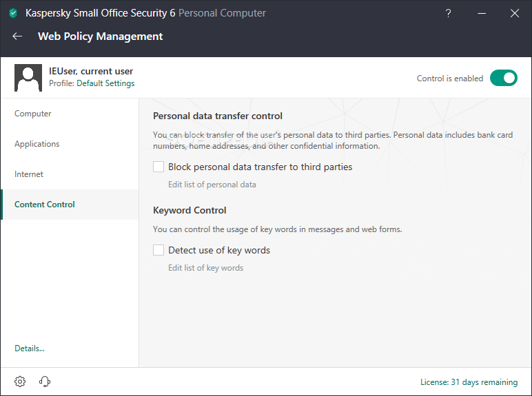The image size is (532, 396).
Task: Click the IEUser, current user name
Action: 91,71
